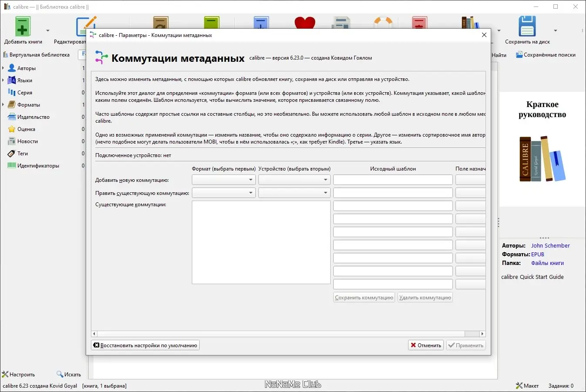This screenshot has width=586, height=392.
Task: Click the green Добавить книги icon
Action: pyautogui.click(x=23, y=27)
